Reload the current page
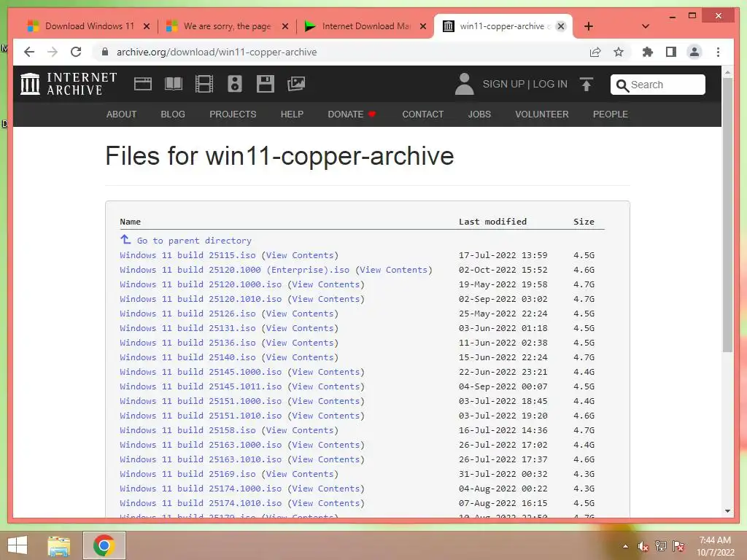The width and height of the screenshot is (747, 560). click(76, 52)
